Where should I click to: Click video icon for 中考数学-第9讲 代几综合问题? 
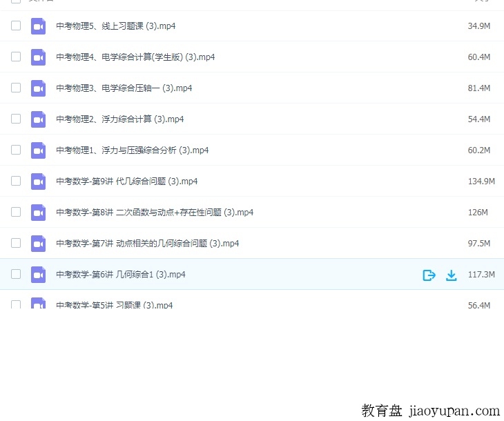[x=38, y=182]
